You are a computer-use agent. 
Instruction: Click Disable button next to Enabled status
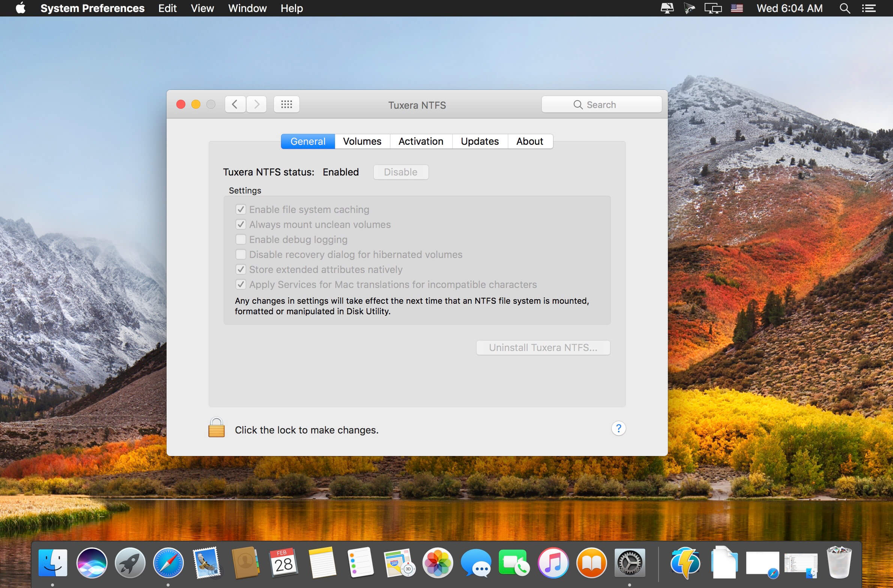pyautogui.click(x=399, y=171)
